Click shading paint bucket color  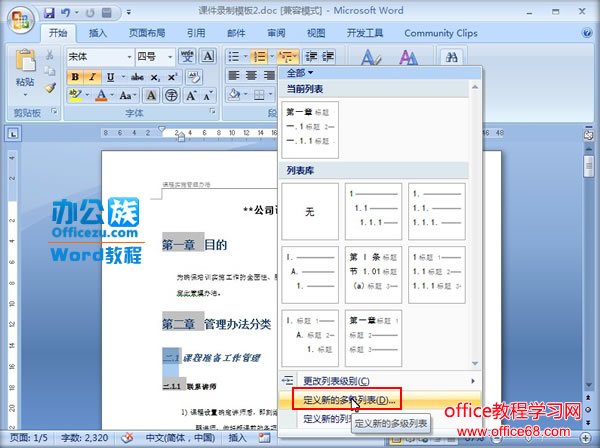tap(234, 94)
